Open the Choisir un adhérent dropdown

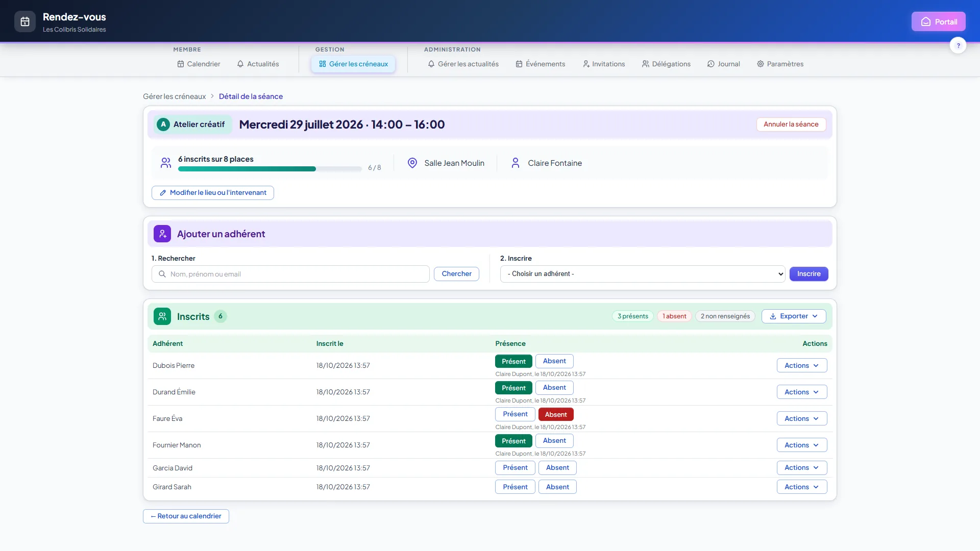[643, 274]
